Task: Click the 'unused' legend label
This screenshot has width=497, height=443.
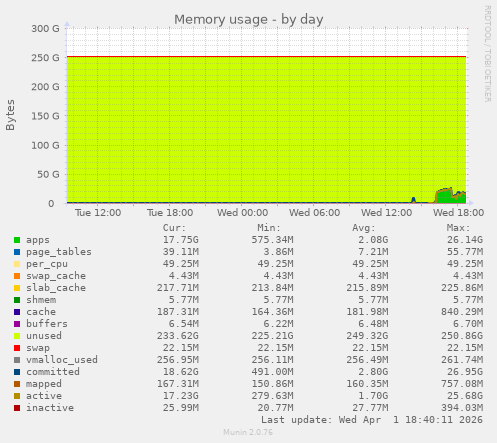Action: point(44,336)
